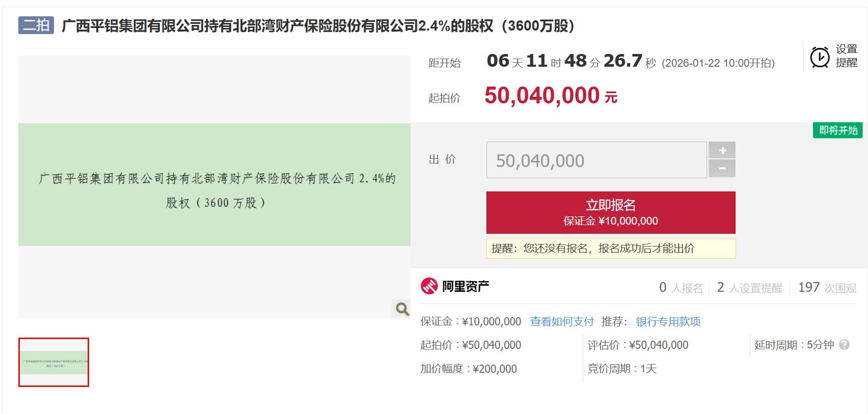This screenshot has width=868, height=414.
Task: Increase the bid with the plus button
Action: coord(722,150)
